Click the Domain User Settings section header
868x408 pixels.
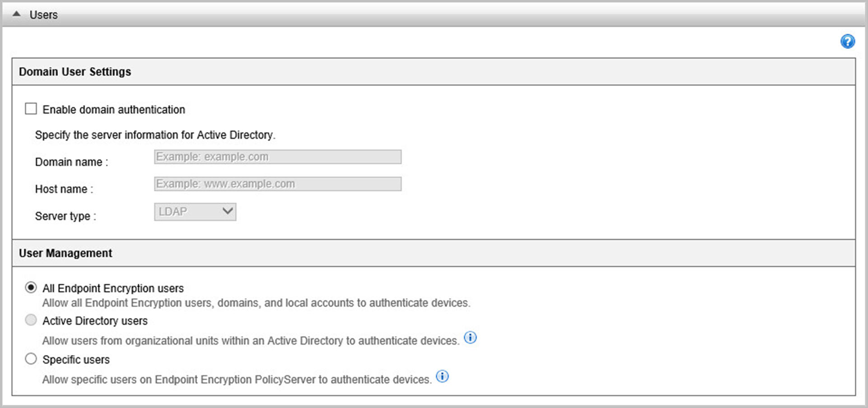[75, 71]
